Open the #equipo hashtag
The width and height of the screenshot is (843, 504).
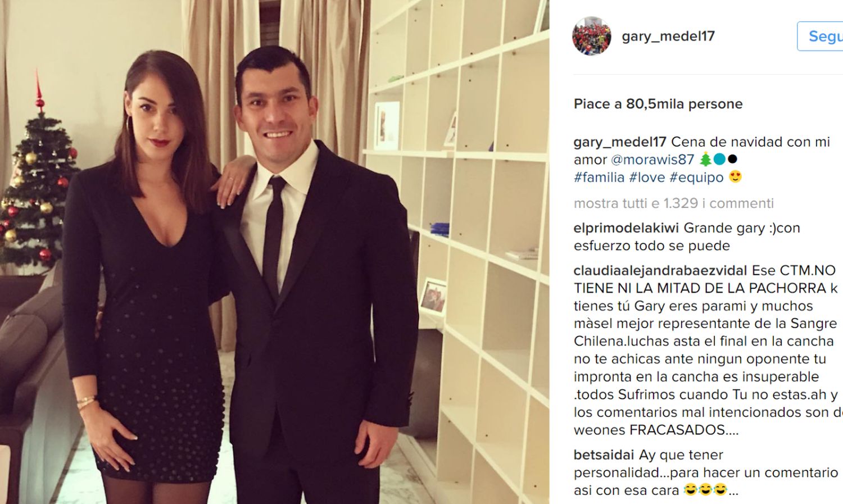pyautogui.click(x=696, y=178)
